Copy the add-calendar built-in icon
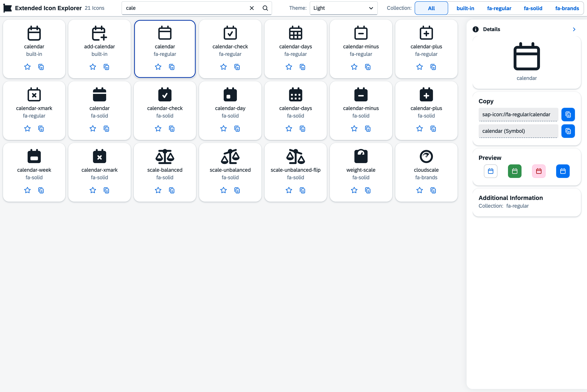Viewport: 587px width, 392px height. coord(106,67)
